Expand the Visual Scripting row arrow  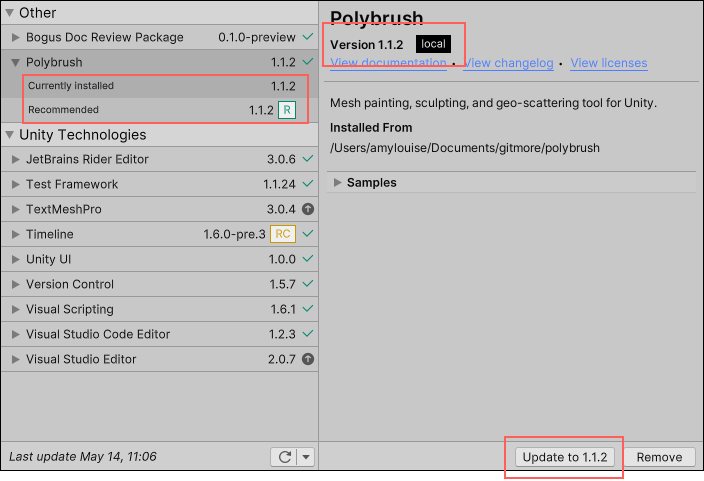point(16,309)
